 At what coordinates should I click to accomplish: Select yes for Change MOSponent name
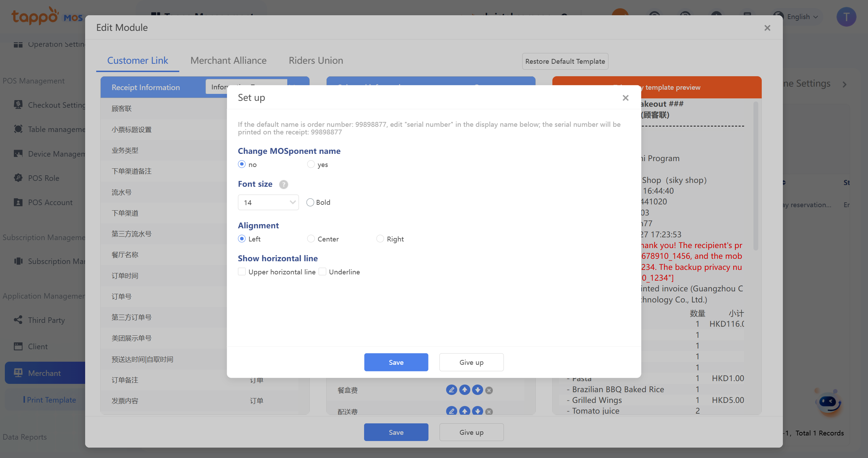(x=311, y=164)
